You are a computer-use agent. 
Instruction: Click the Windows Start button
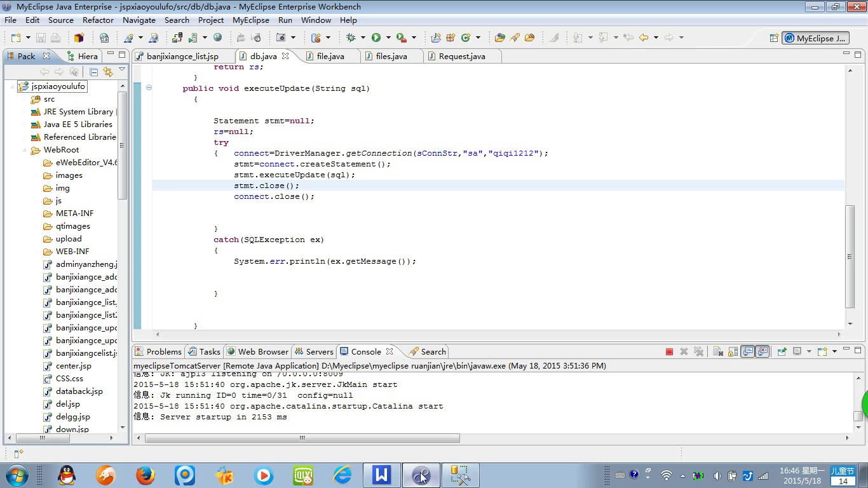[16, 475]
